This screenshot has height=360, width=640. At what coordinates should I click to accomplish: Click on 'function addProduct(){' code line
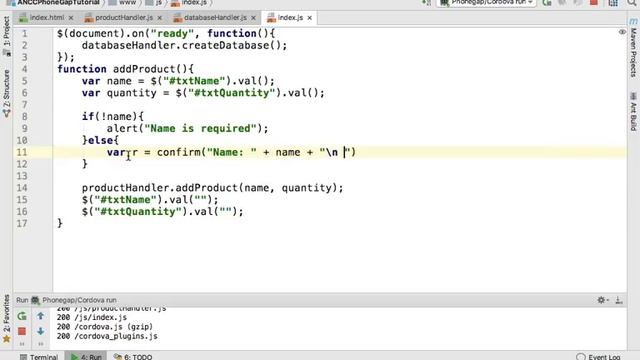(125, 69)
